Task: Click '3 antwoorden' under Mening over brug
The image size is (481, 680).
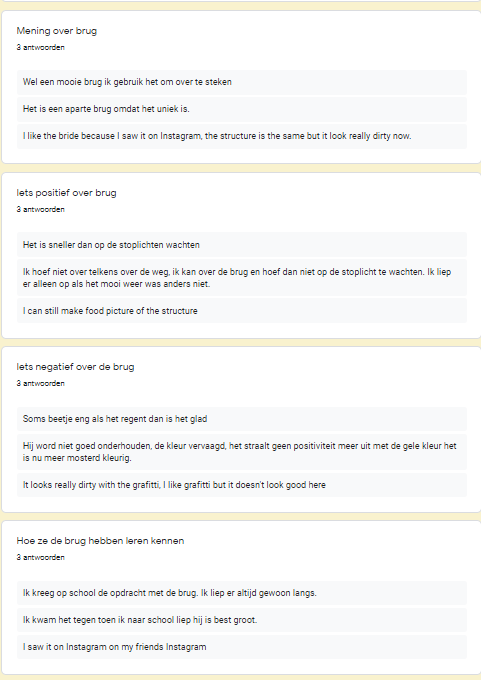Action: pos(40,47)
